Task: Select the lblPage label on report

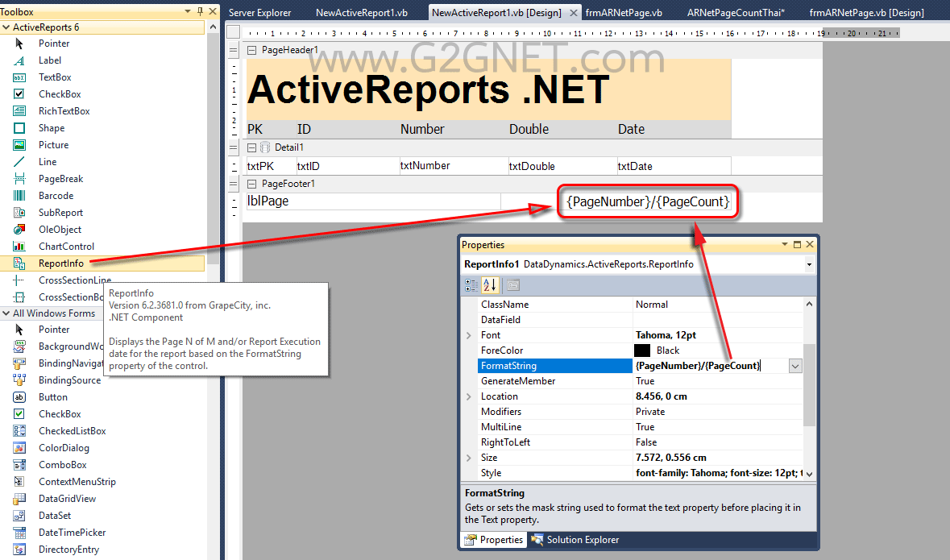Action: [x=373, y=201]
